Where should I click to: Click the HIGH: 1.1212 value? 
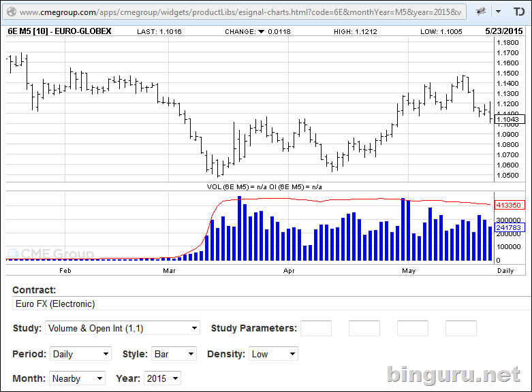[x=355, y=31]
